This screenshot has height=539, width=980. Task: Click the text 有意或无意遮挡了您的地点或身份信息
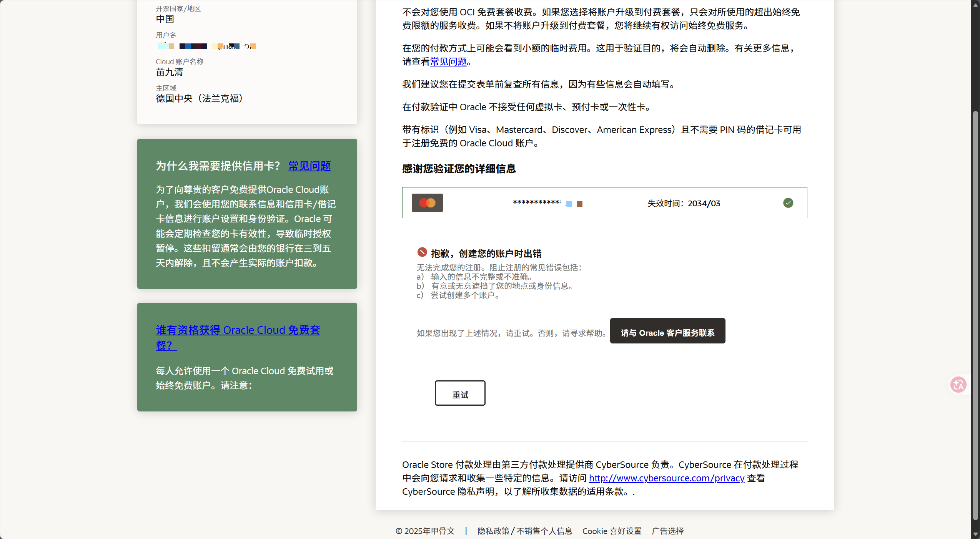(x=502, y=286)
